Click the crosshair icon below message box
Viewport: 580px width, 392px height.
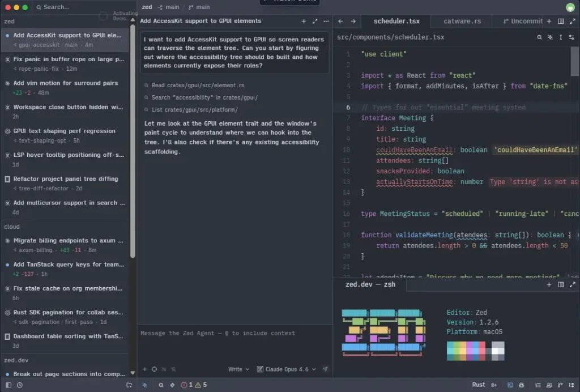(154, 369)
